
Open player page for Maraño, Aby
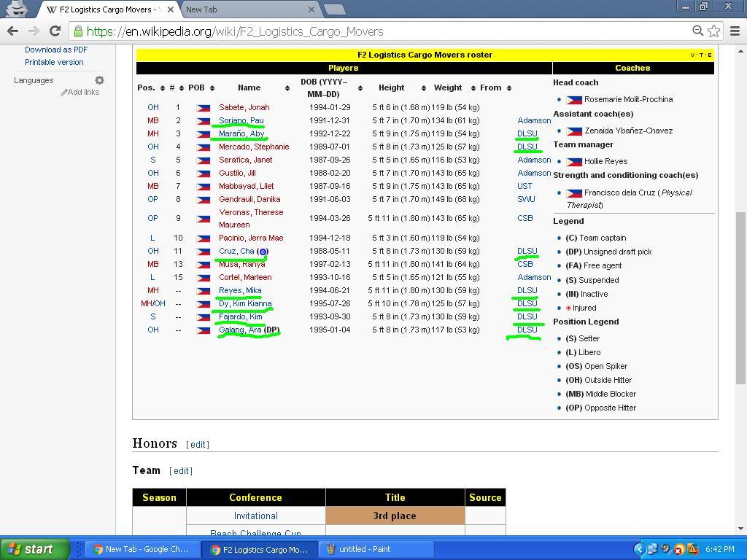click(241, 133)
